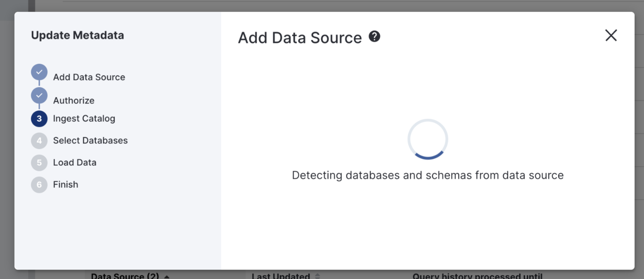Click step 6 Finish circle
The height and width of the screenshot is (279, 644).
(x=39, y=185)
